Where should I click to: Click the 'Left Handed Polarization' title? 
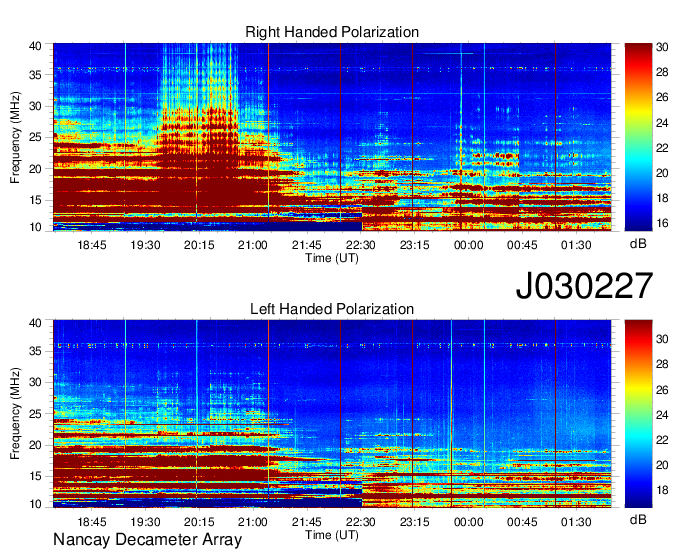click(332, 309)
